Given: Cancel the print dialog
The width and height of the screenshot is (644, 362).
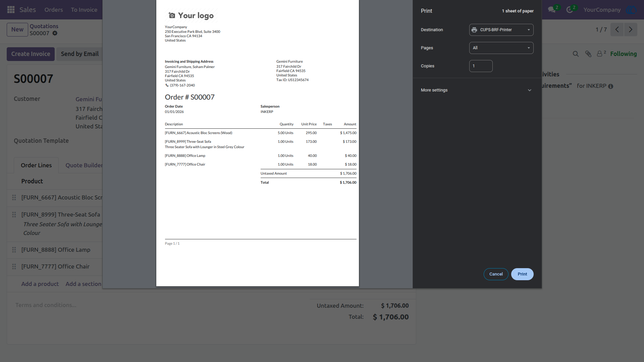Looking at the screenshot, I should pyautogui.click(x=496, y=274).
